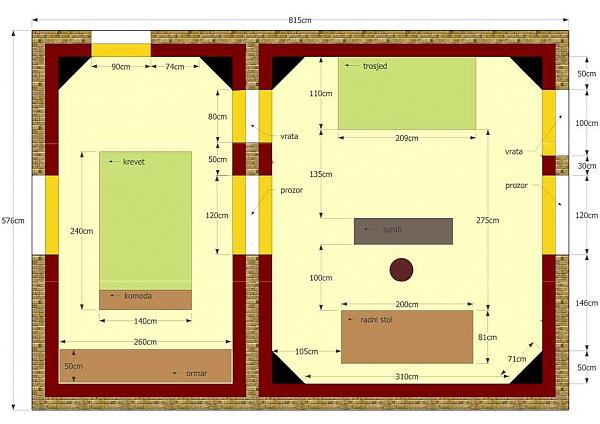Click the 576cm overall height label
This screenshot has width=600, height=424.
pos(12,220)
